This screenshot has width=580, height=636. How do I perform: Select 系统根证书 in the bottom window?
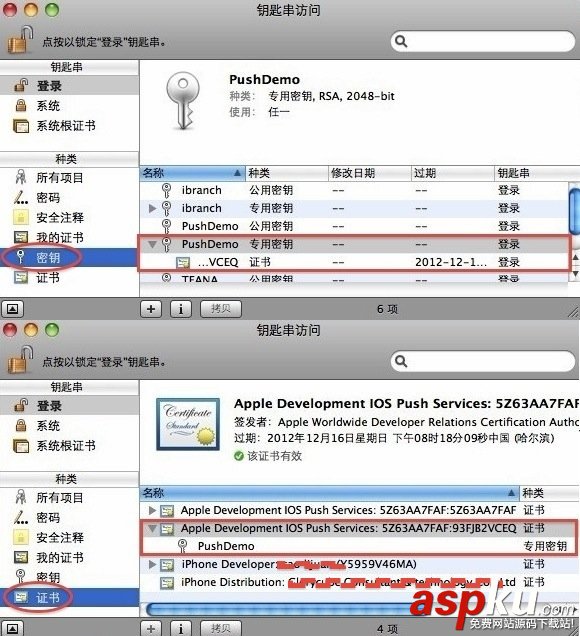(69, 446)
